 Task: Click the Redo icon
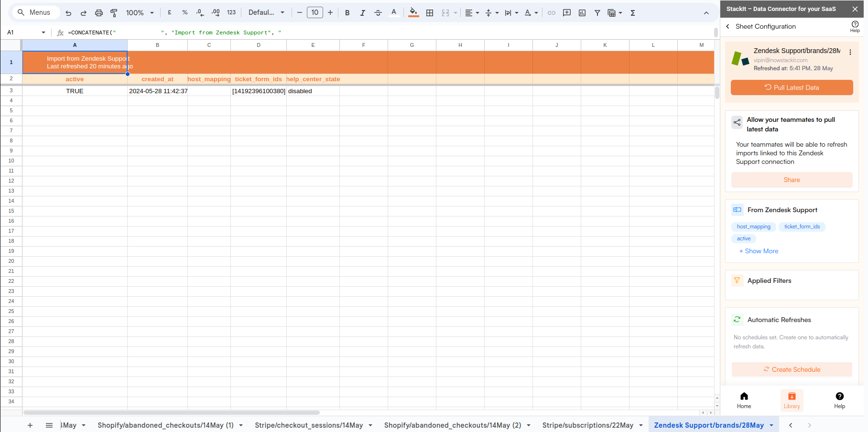[x=84, y=13]
